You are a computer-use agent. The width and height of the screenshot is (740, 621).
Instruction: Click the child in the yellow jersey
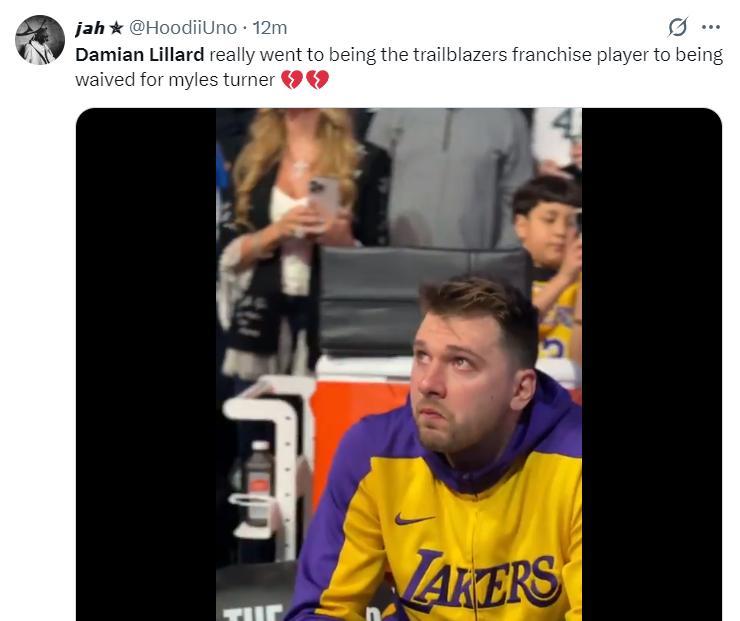549,260
